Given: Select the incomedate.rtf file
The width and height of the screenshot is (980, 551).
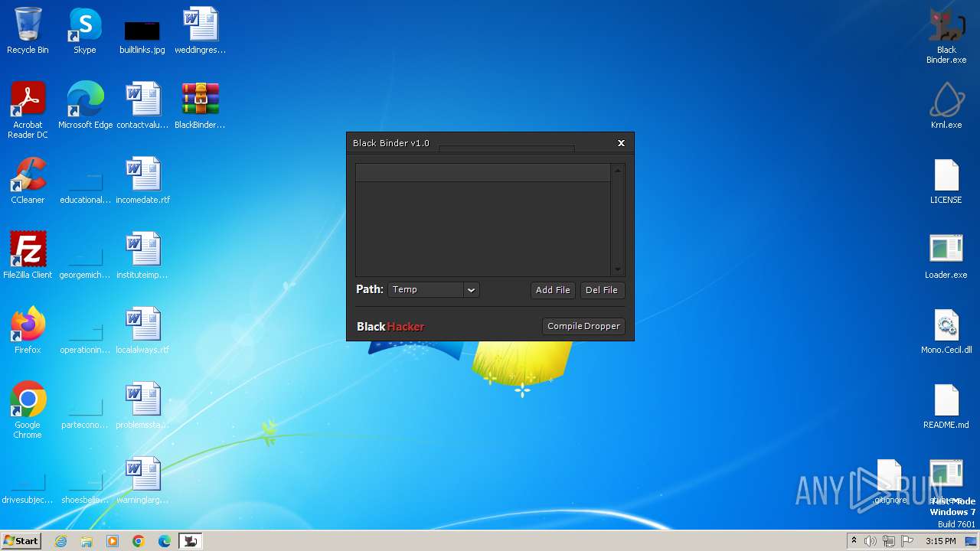Looking at the screenshot, I should pos(142,181).
